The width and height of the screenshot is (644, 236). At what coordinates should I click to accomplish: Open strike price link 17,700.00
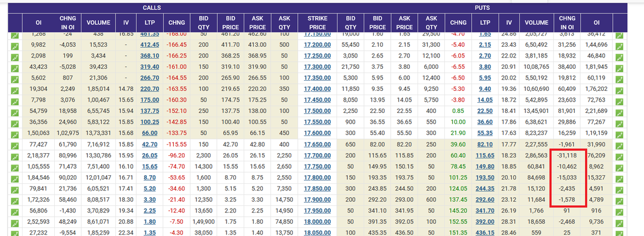(317, 155)
